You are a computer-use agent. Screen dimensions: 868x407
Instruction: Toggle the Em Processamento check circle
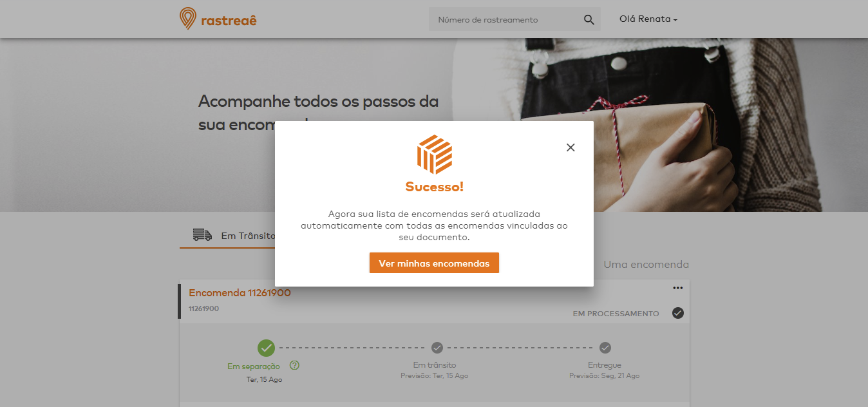point(677,313)
